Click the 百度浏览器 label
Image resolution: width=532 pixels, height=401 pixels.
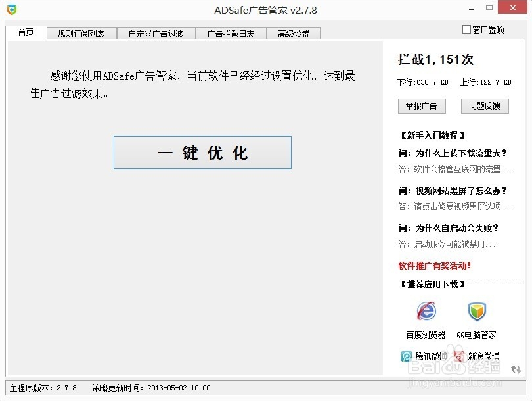pyautogui.click(x=426, y=335)
